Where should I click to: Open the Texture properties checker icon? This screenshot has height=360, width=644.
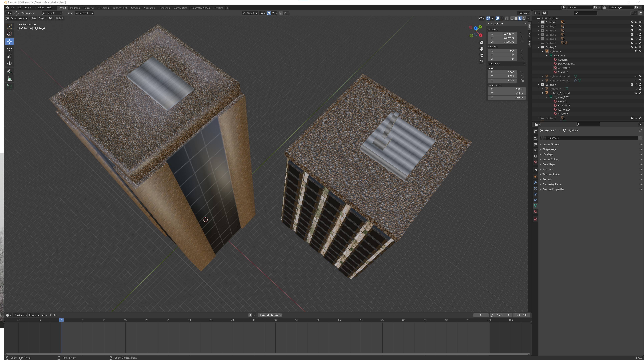click(535, 219)
